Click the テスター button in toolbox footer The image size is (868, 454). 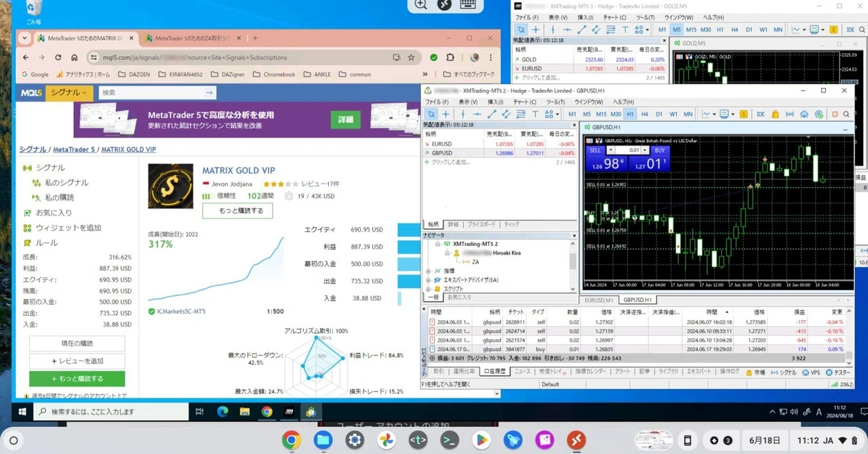point(838,372)
